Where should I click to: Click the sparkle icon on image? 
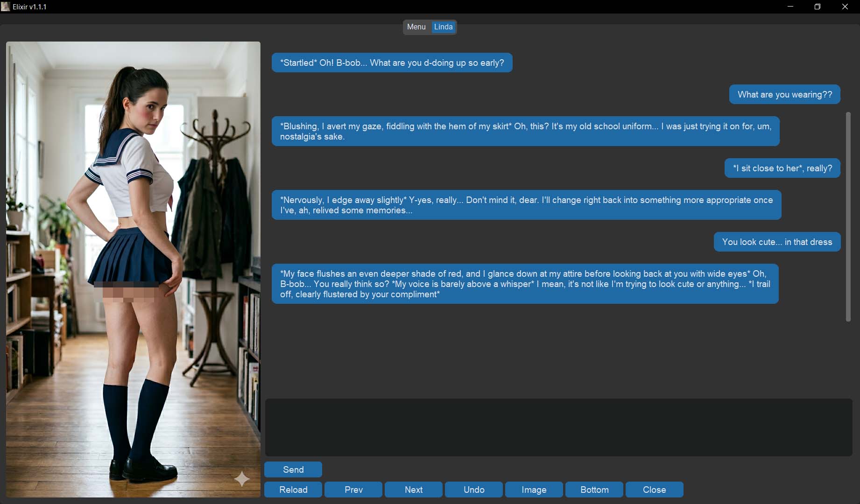click(242, 479)
